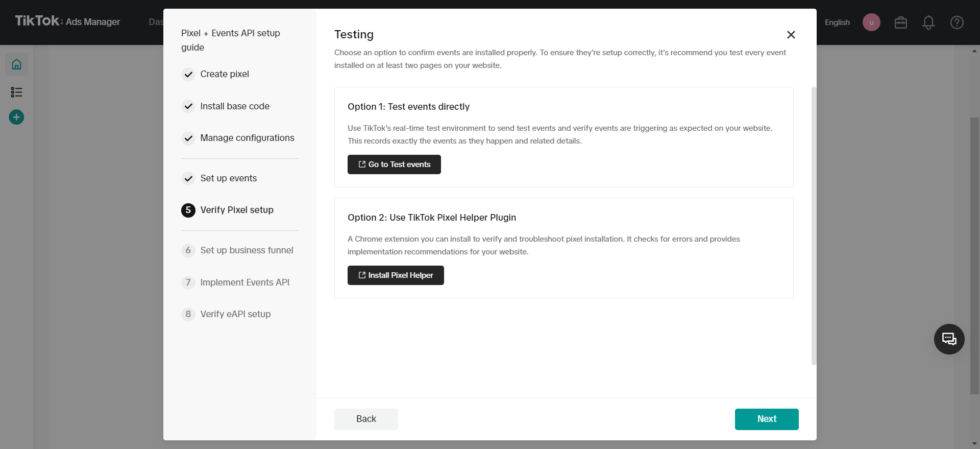Screen dimensions: 980x449
Task: Go Back to previous step
Action: pyautogui.click(x=366, y=419)
